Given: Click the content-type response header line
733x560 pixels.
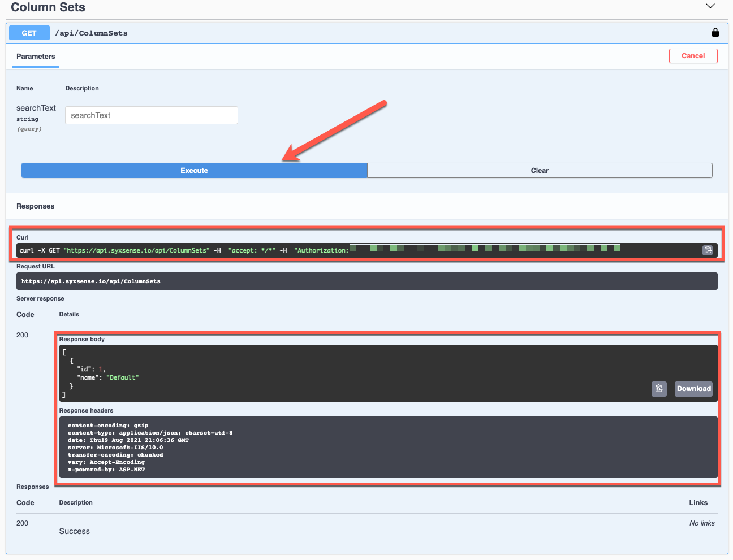Looking at the screenshot, I should pyautogui.click(x=150, y=433).
